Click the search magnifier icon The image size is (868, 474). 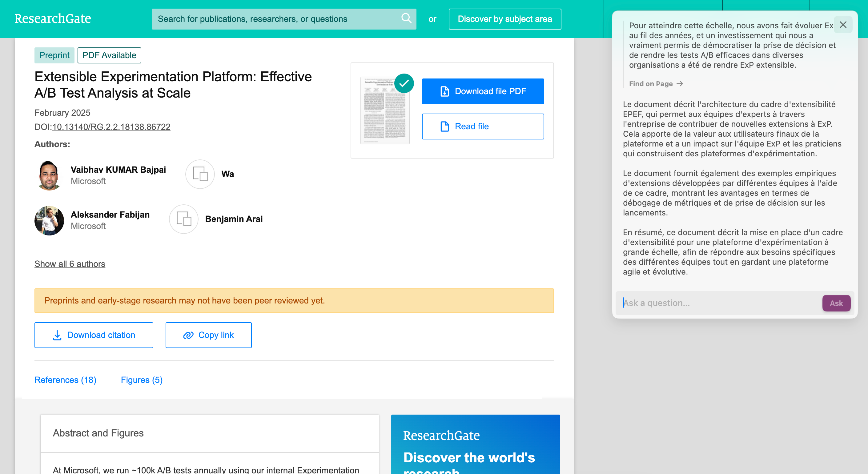point(406,18)
